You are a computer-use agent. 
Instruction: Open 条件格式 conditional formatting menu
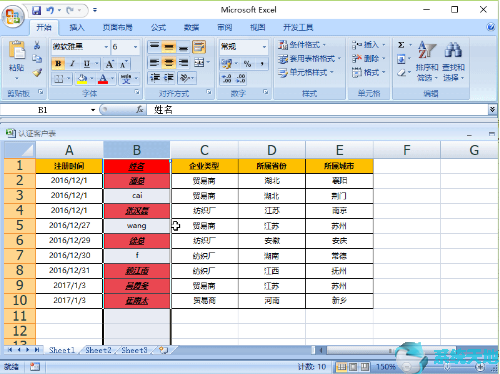coord(302,45)
